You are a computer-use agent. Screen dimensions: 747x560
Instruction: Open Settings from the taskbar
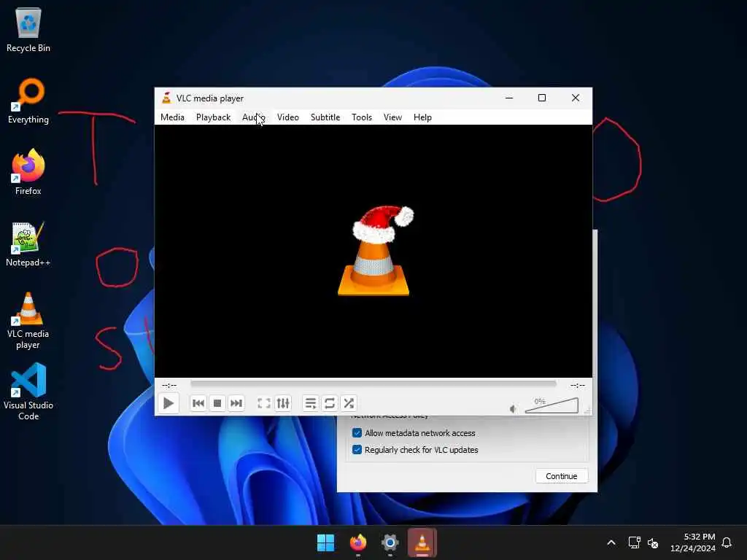pyautogui.click(x=390, y=542)
